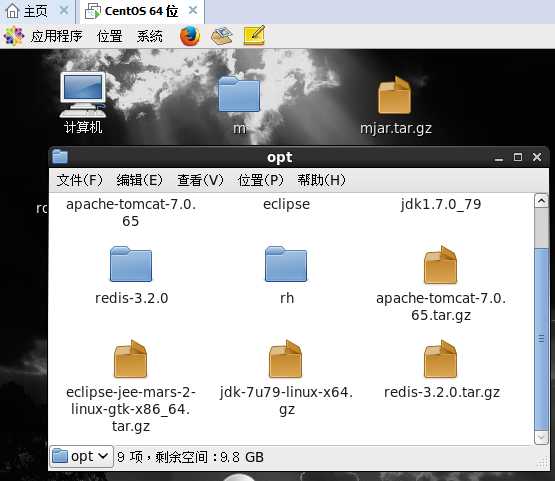Screen dimensions: 555x481
Task: Select redis-3.2.0.tar.gz archive icon
Action: (x=441, y=359)
